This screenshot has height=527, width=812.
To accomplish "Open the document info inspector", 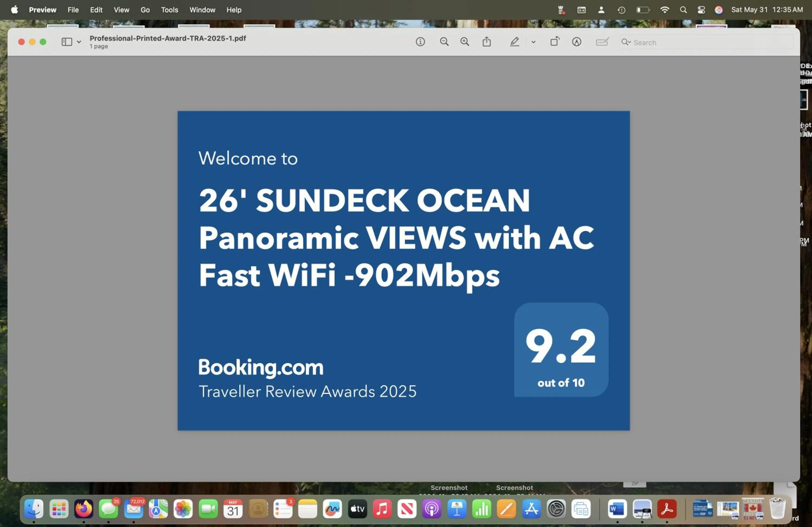I will click(x=420, y=42).
